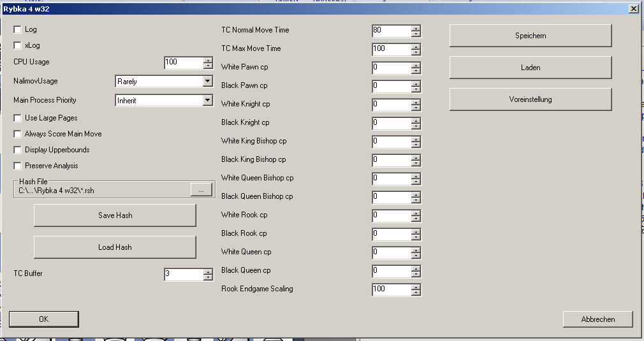Decrease Rook Endgame Scaling value
644x341 pixels.
pyautogui.click(x=416, y=292)
